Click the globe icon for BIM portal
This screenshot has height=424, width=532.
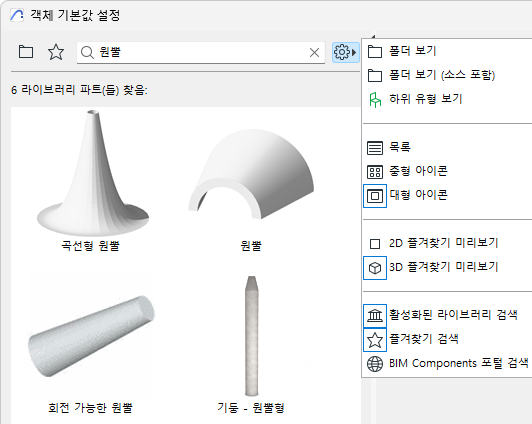pos(375,364)
